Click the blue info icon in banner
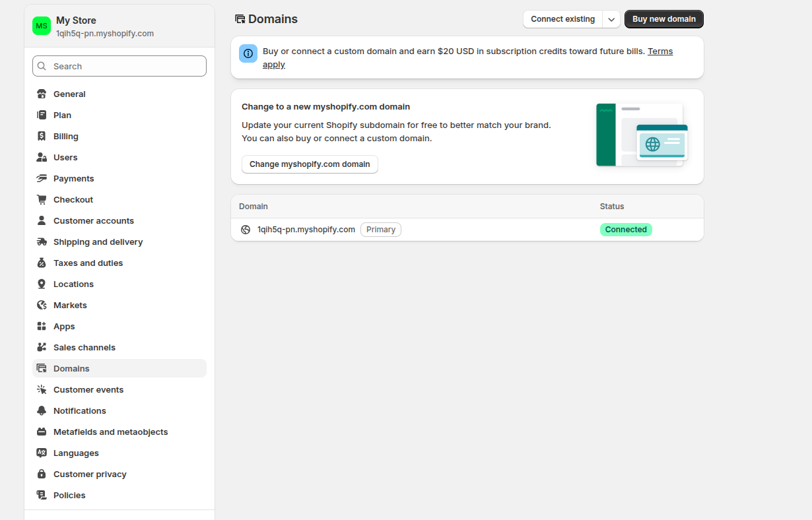 pos(248,53)
